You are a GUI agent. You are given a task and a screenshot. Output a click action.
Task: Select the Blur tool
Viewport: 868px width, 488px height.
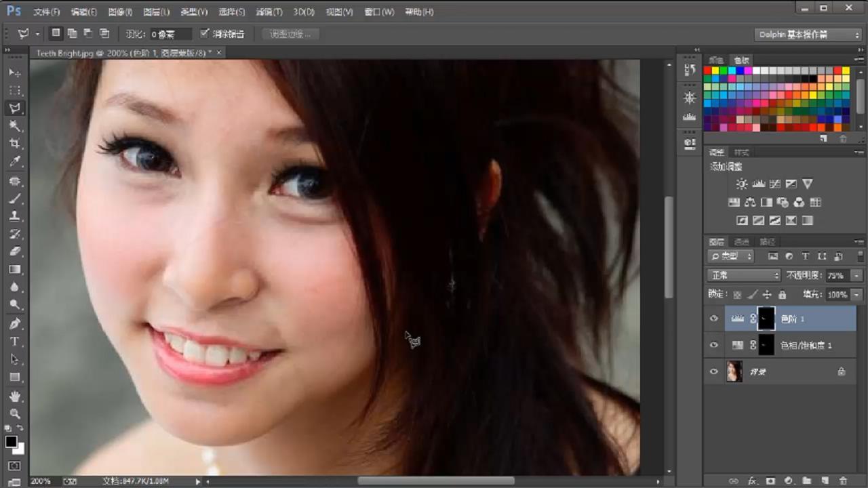15,287
